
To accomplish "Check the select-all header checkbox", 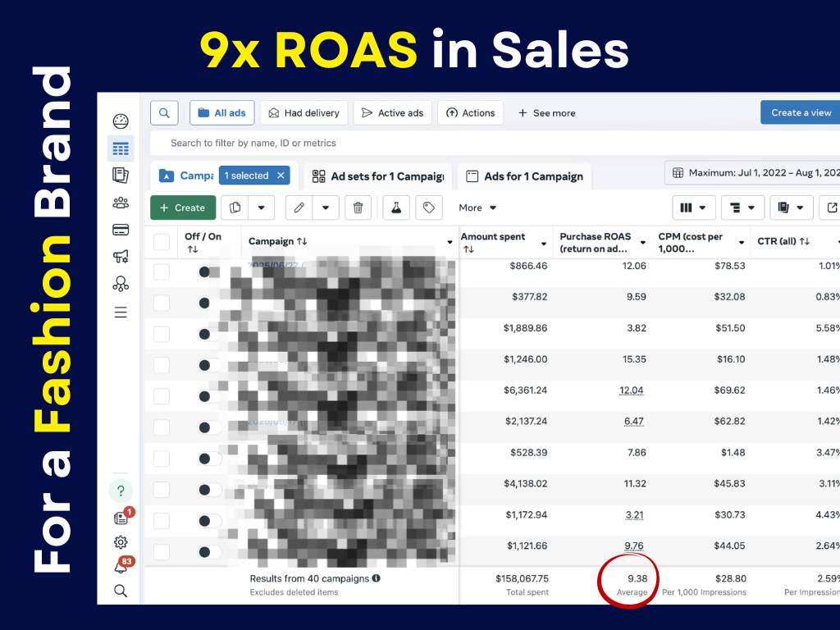I will (x=162, y=242).
